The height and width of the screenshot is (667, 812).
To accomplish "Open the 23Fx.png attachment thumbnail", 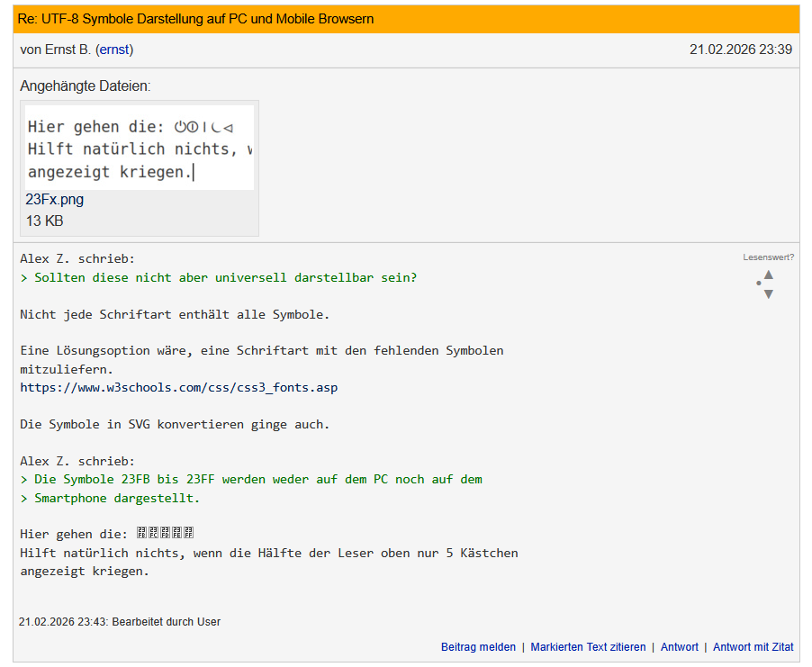I will coord(140,148).
